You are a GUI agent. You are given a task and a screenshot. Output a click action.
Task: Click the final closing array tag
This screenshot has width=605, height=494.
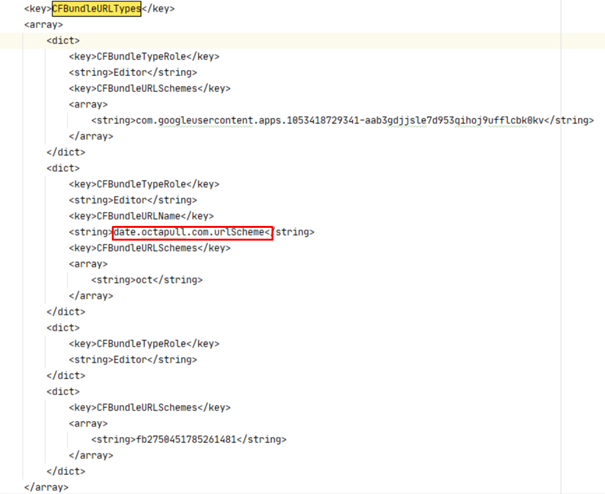pos(46,487)
